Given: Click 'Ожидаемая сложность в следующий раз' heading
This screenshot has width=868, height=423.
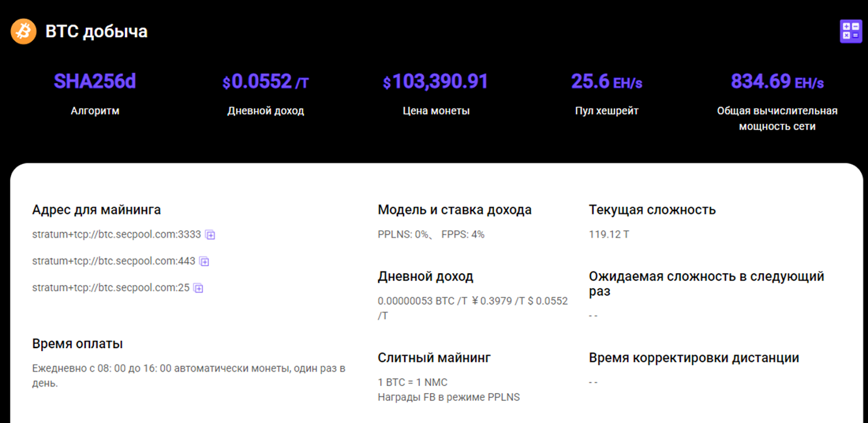Looking at the screenshot, I should (x=706, y=284).
